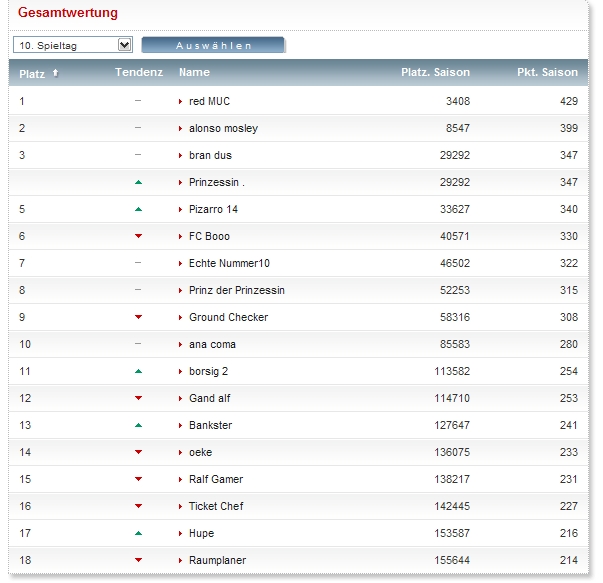The image size is (603, 583).
Task: Click the Platz. Saison column header
Action: pyautogui.click(x=434, y=73)
